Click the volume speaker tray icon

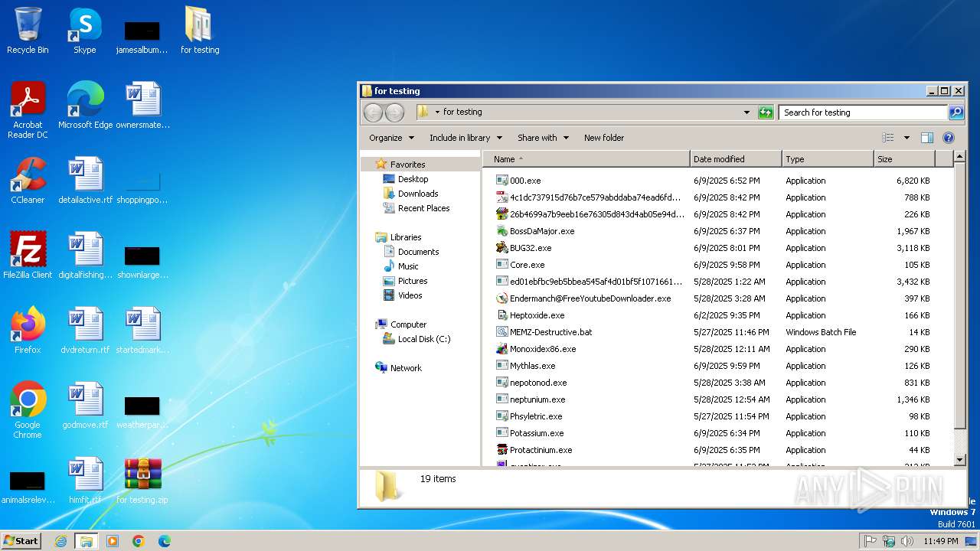click(907, 541)
